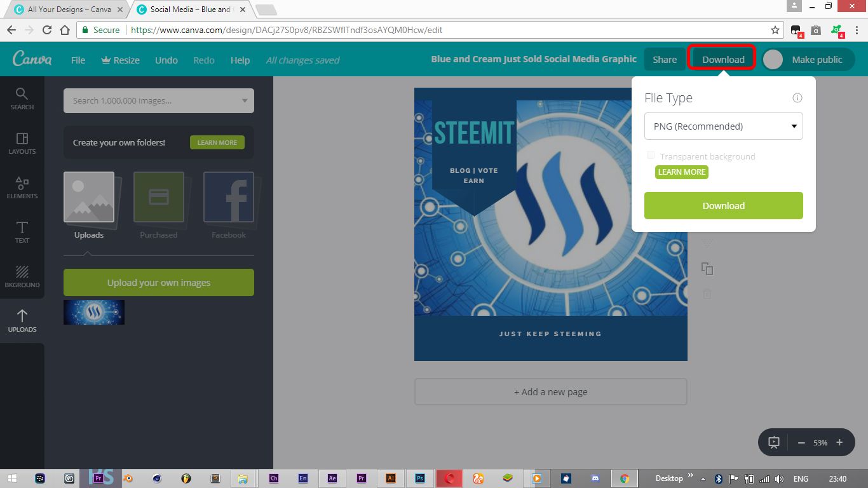This screenshot has width=868, height=488.
Task: Open the Facebook folder
Action: pos(229,197)
